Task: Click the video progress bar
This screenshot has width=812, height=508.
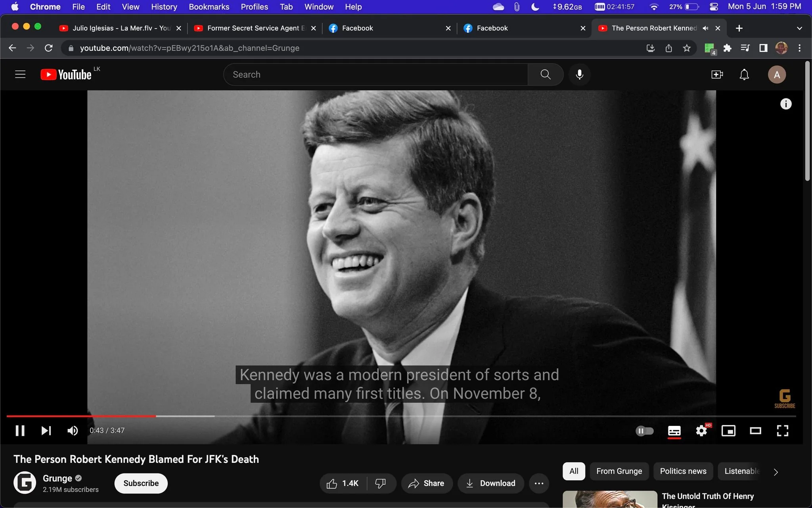Action: 401,416
